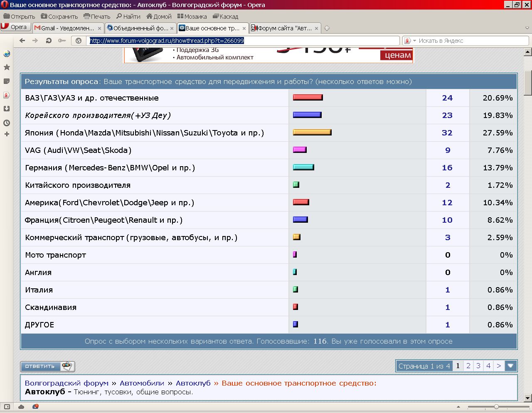Reload the page with the refresh icon
This screenshot has height=413, width=532.
tap(49, 41)
